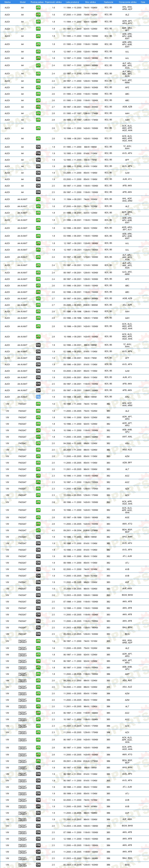Click petrol icon in Passat 3B3 4.0 BDN row
149x868 pixels.
click(38, 530)
